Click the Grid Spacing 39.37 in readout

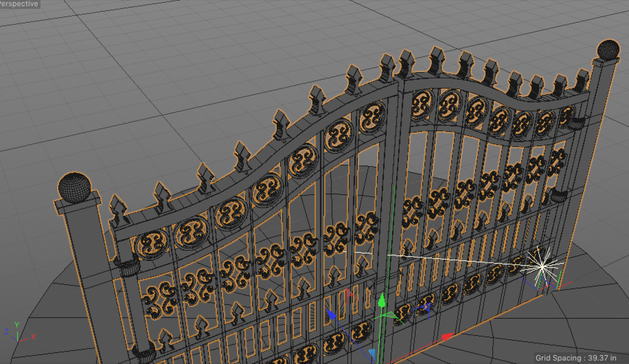[576, 358]
